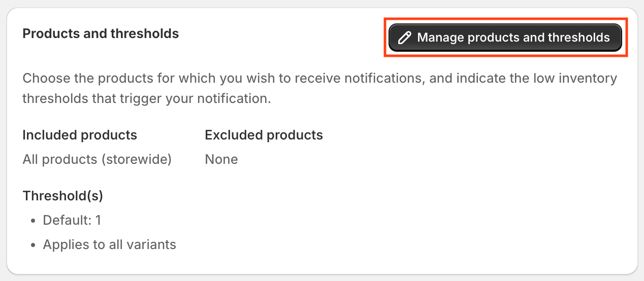This screenshot has height=281, width=644.
Task: Select the None value under Excluded products
Action: 221,159
